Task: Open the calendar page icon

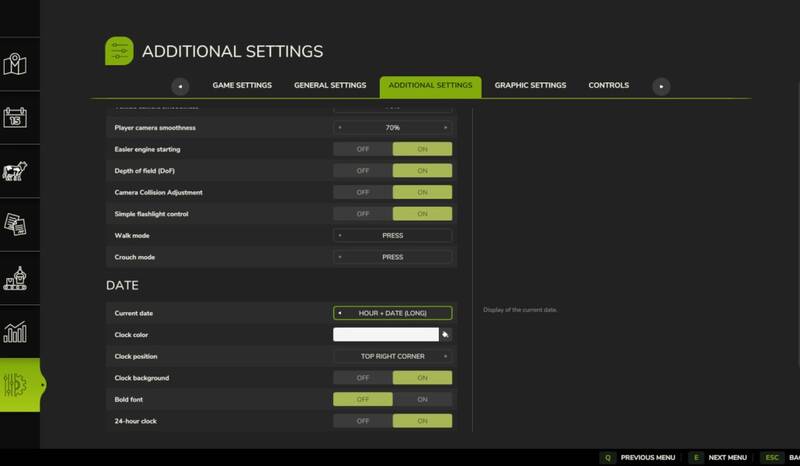Action: (16, 118)
